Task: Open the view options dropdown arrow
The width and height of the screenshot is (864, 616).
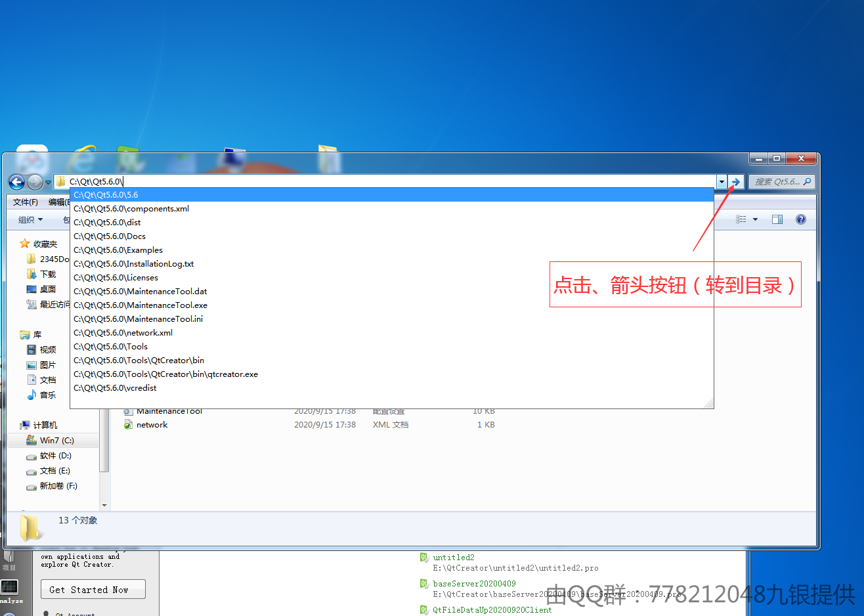Action: coord(755,220)
